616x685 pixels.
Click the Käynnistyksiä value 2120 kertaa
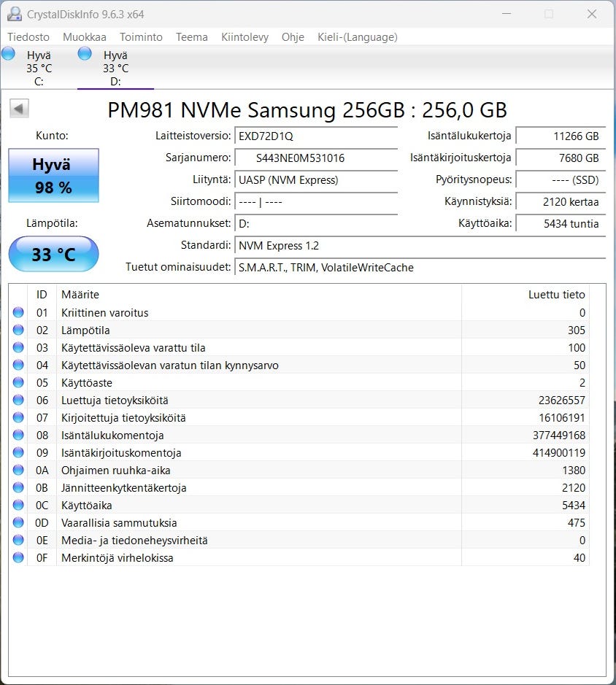pyautogui.click(x=561, y=201)
